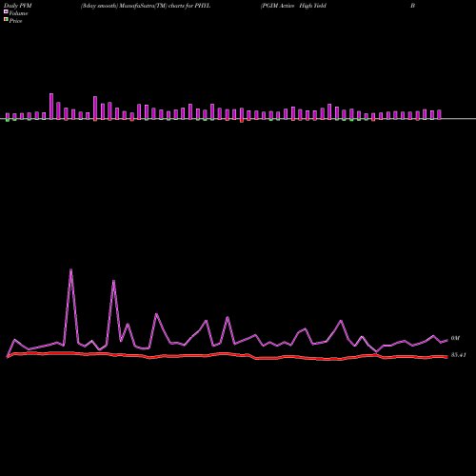Image resolution: width=476 pixels, height=476 pixels.
Task: Click the second-highest peak of the volume line
Action: point(113,281)
